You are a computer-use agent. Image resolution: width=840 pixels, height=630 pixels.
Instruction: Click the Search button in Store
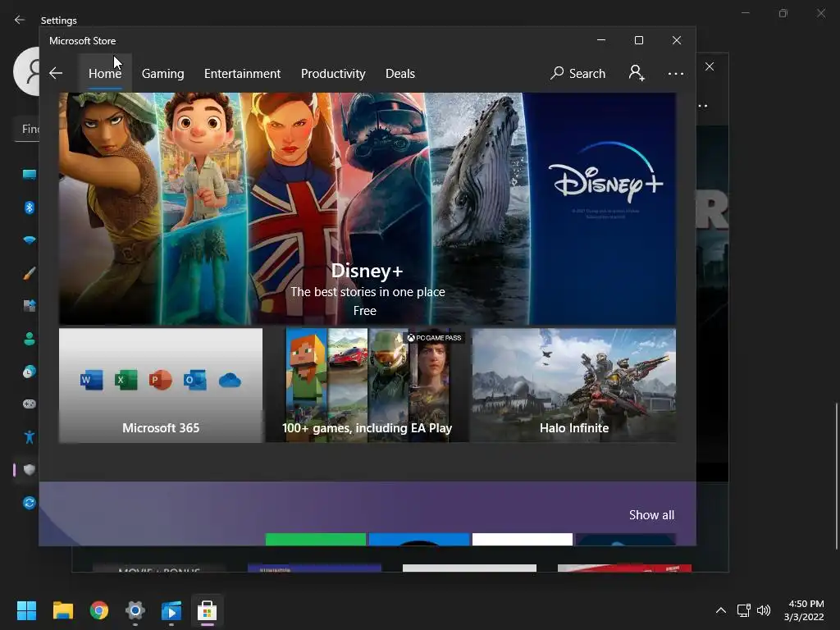click(577, 73)
